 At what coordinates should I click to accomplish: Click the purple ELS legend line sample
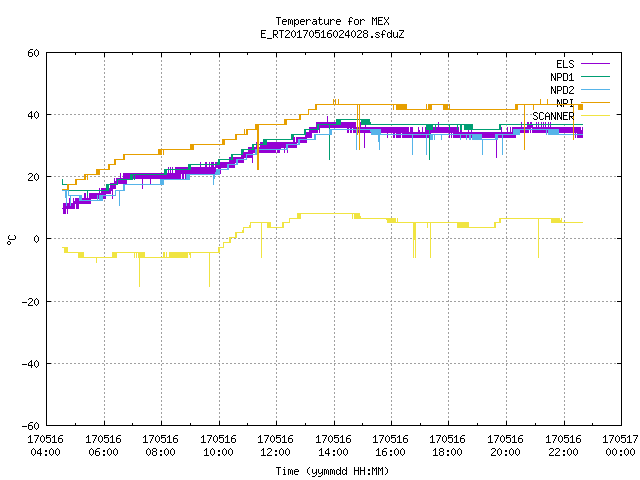tap(596, 64)
